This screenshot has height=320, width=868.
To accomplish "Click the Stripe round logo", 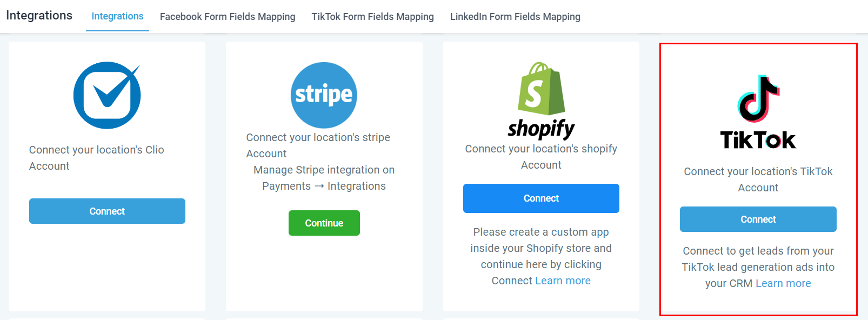I will tap(324, 95).
